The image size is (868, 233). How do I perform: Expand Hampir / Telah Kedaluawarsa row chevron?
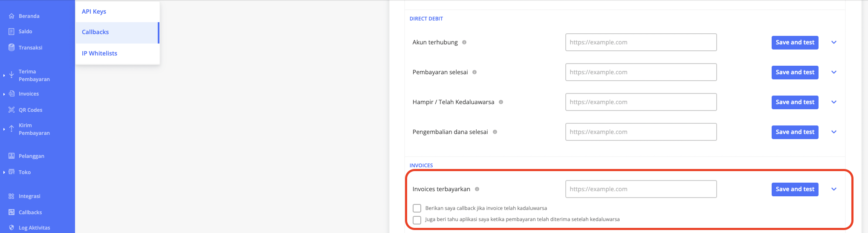pyautogui.click(x=834, y=102)
